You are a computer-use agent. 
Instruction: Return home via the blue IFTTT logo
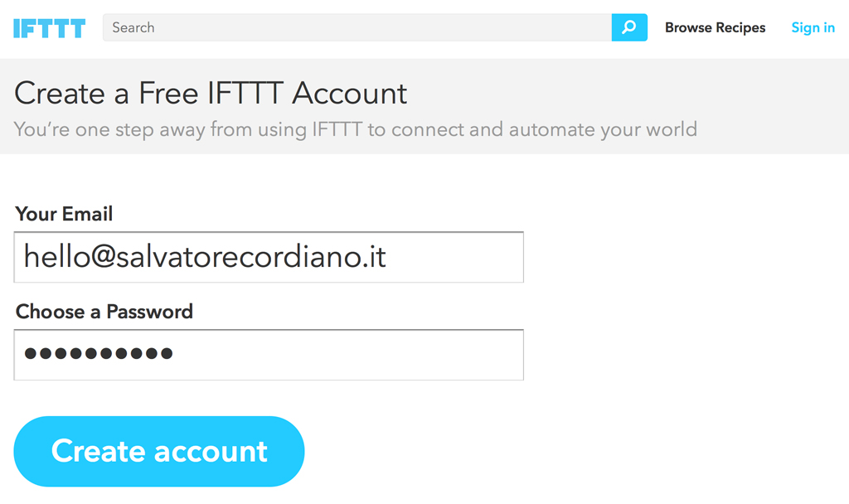(49, 28)
